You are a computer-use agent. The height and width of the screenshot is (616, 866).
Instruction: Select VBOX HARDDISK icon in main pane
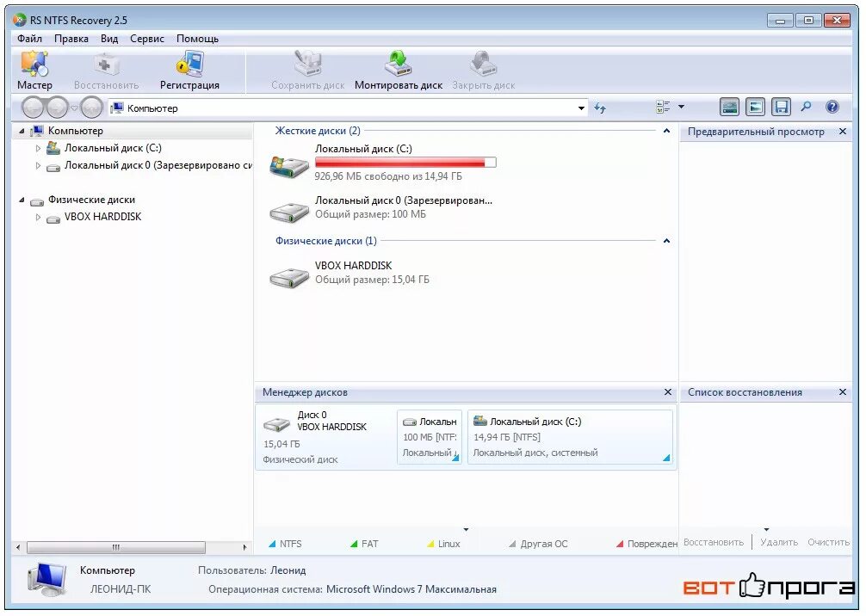(289, 277)
